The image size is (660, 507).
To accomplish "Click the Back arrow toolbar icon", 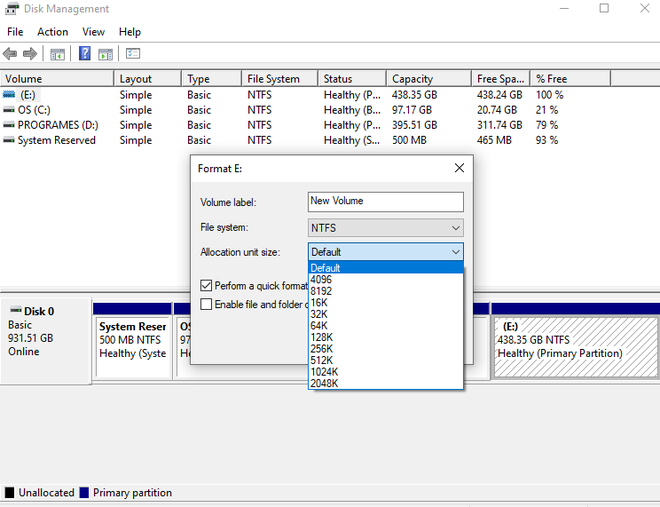I will click(x=10, y=54).
